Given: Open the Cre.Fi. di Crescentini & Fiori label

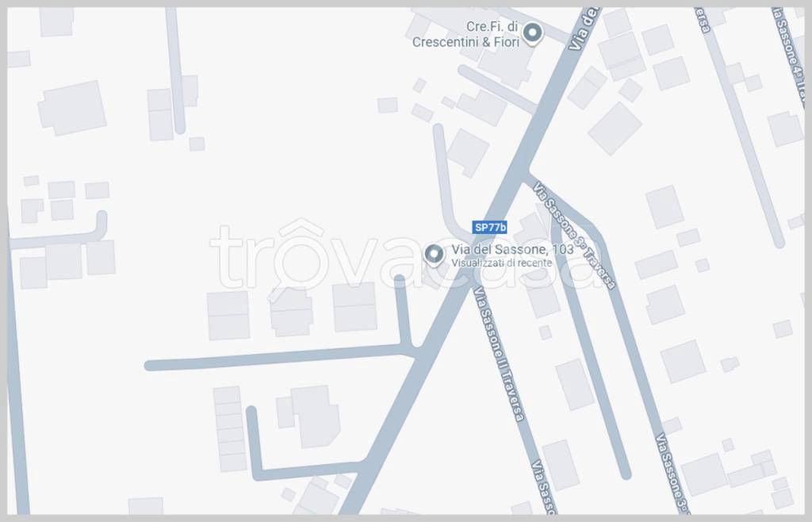Looking at the screenshot, I should pos(466,34).
